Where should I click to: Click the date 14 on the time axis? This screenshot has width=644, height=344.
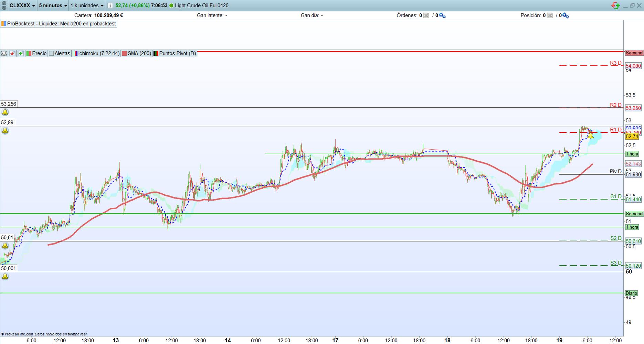(228, 341)
